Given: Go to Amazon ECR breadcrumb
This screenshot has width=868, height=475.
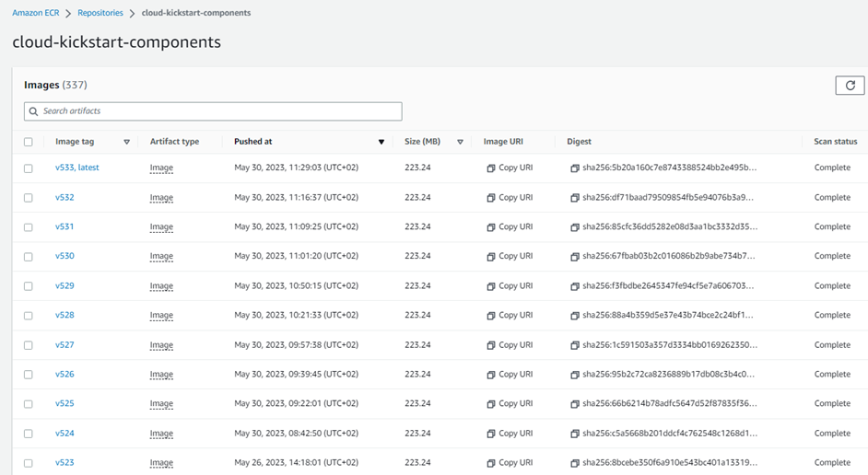Looking at the screenshot, I should [35, 13].
